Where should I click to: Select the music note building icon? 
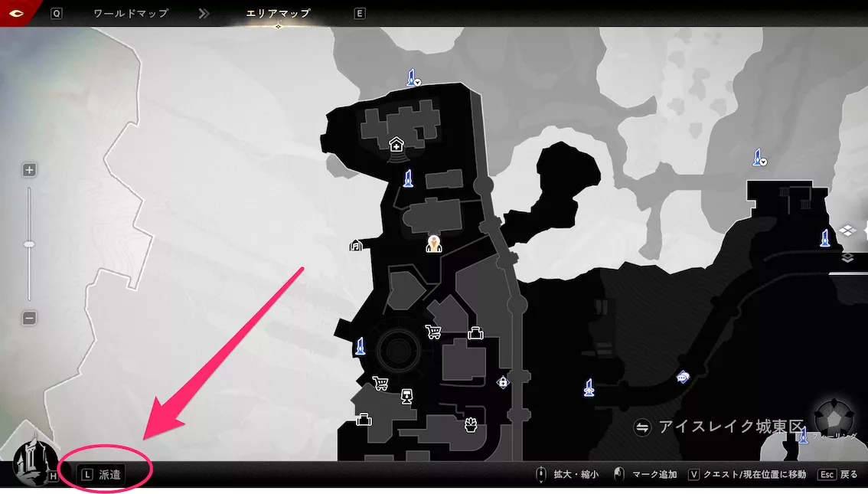tap(356, 246)
